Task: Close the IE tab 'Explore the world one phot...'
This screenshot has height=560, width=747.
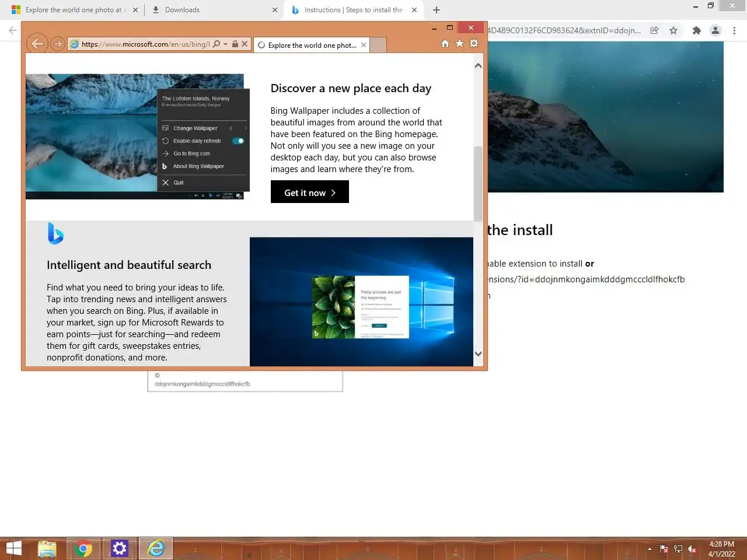Action: coord(364,45)
